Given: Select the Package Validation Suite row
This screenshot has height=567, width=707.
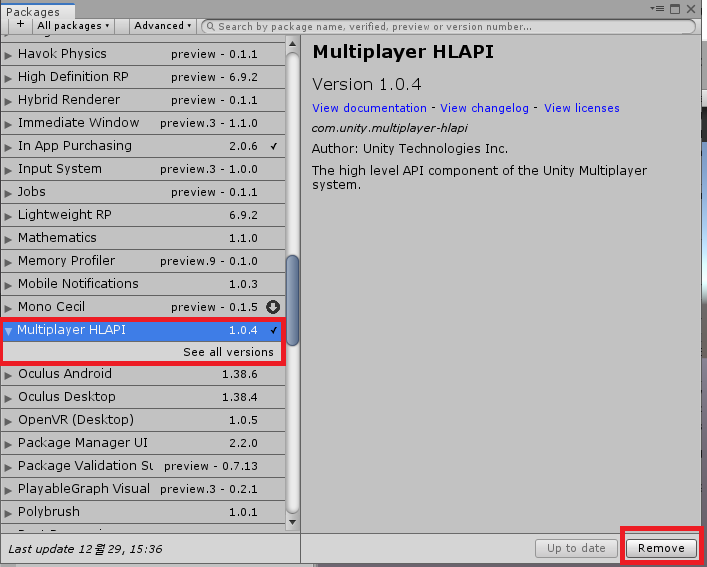Looking at the screenshot, I should pyautogui.click(x=143, y=466).
